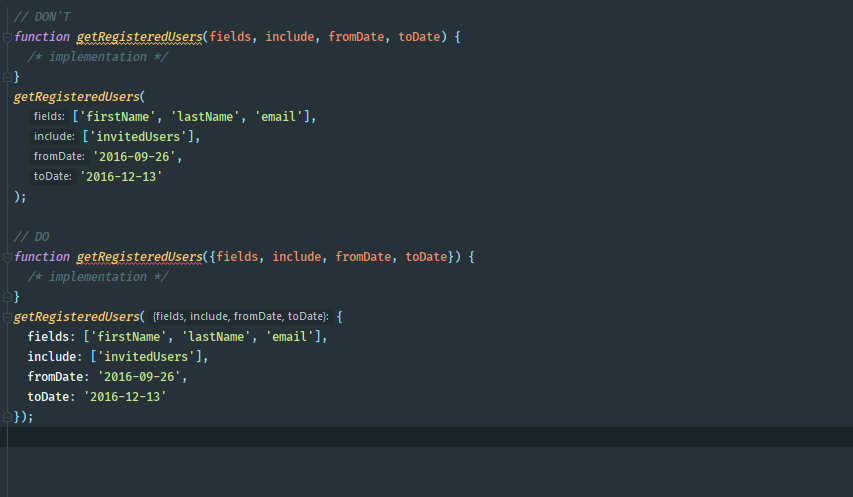Click the 'include:' inlay parameter hint

53,137
